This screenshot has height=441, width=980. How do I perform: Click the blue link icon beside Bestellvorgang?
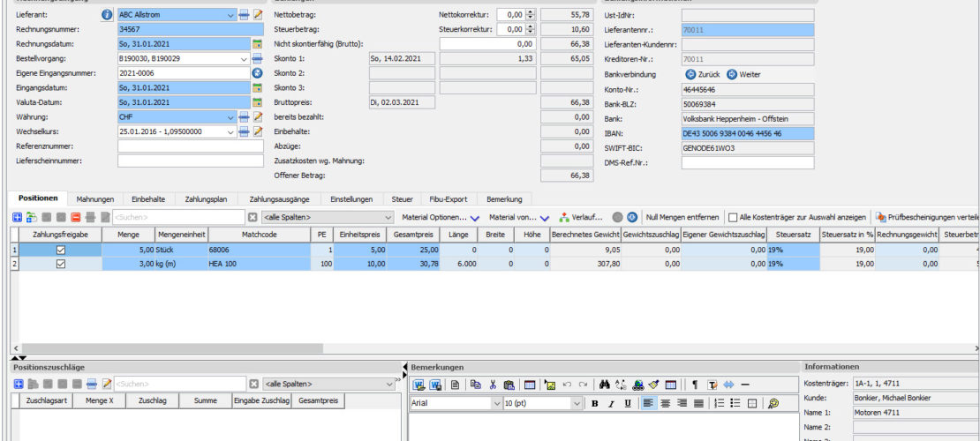coord(258,59)
